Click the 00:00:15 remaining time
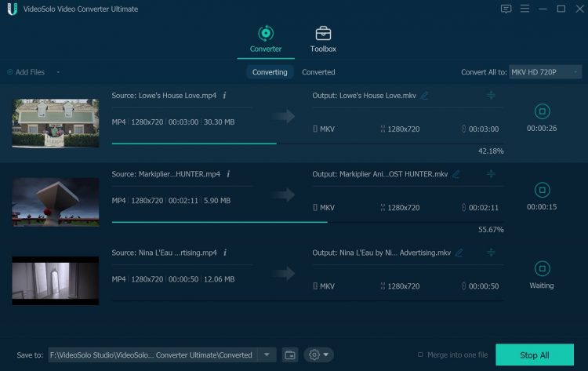The image size is (588, 371). tap(542, 207)
